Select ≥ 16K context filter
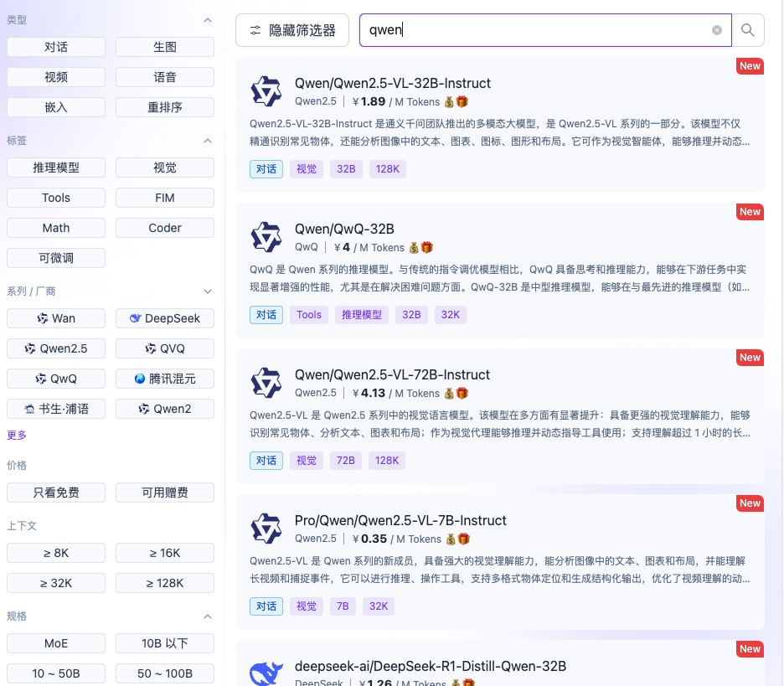This screenshot has height=686, width=784. click(x=165, y=553)
